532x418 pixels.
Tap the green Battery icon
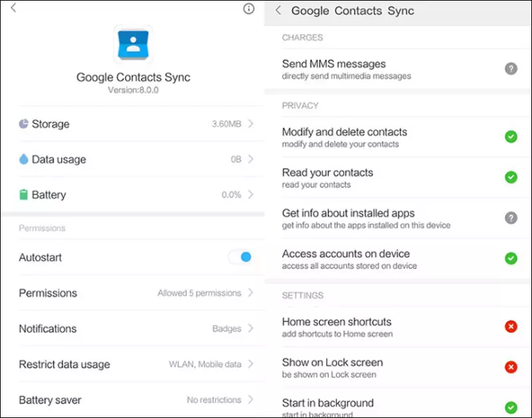pos(23,194)
